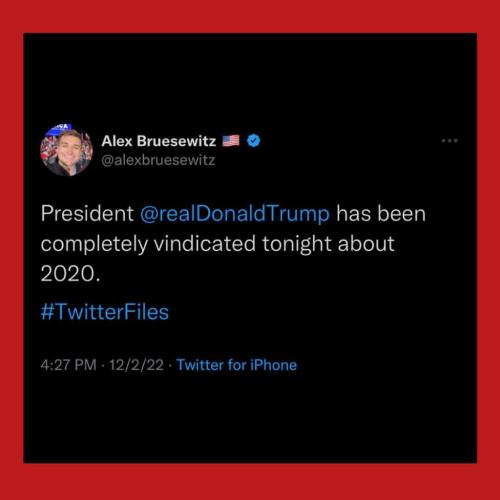Image resolution: width=500 pixels, height=500 pixels.
Task: Open Alex Bruesewitz's profile picture
Action: [x=66, y=150]
